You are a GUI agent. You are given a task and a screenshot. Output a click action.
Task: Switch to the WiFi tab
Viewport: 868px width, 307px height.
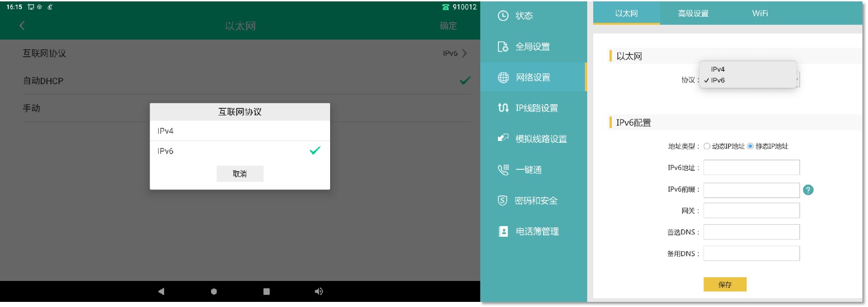click(x=760, y=13)
